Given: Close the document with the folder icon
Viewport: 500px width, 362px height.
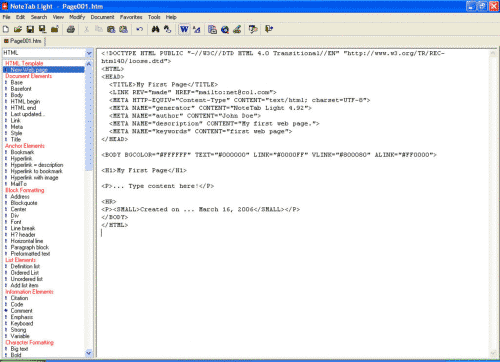Looking at the screenshot, I should pyautogui.click(x=55, y=29).
